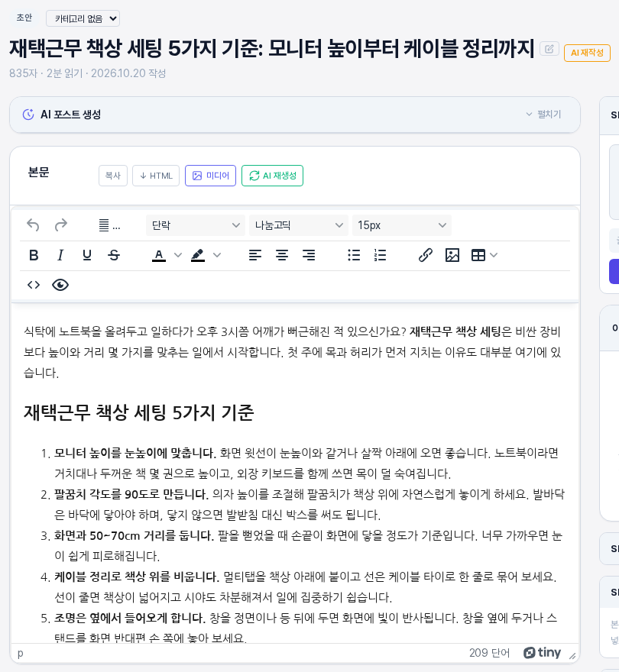Insert a numbered list
The height and width of the screenshot is (672, 619).
(x=381, y=255)
